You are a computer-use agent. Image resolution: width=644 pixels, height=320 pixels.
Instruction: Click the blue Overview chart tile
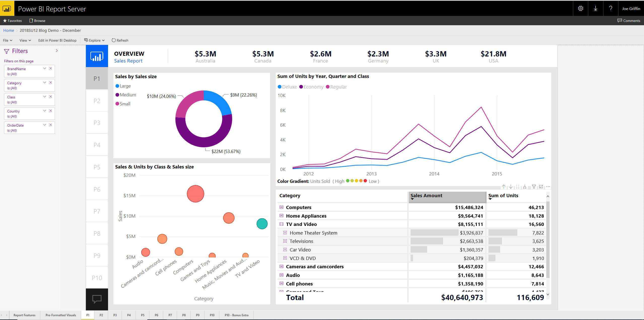(97, 56)
